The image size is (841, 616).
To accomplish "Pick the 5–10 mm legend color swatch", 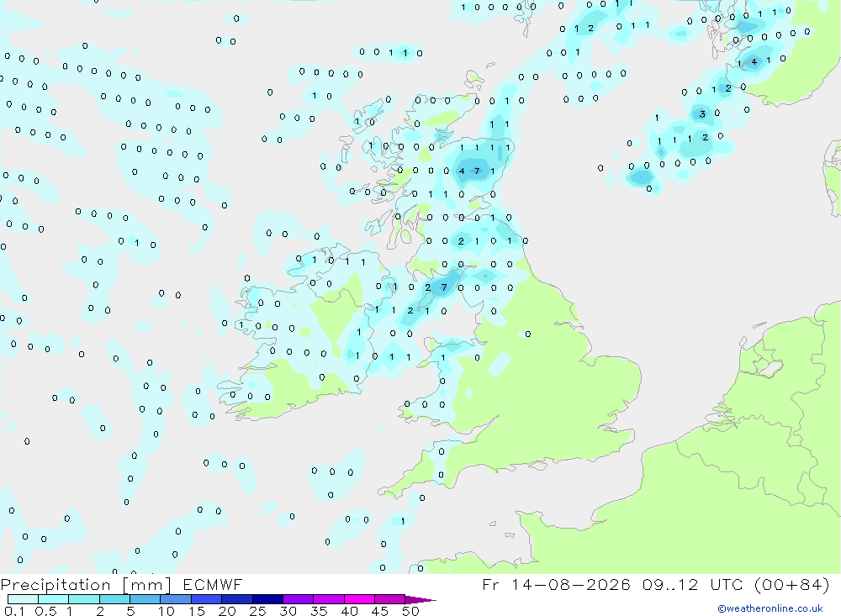I will [x=145, y=599].
